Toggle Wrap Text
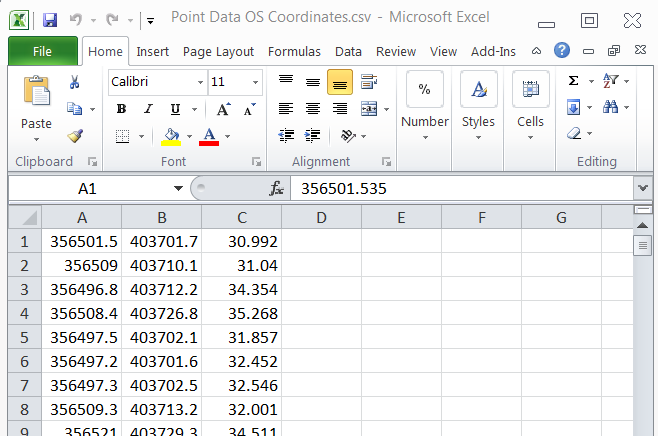The height and width of the screenshot is (436, 658). 369,82
